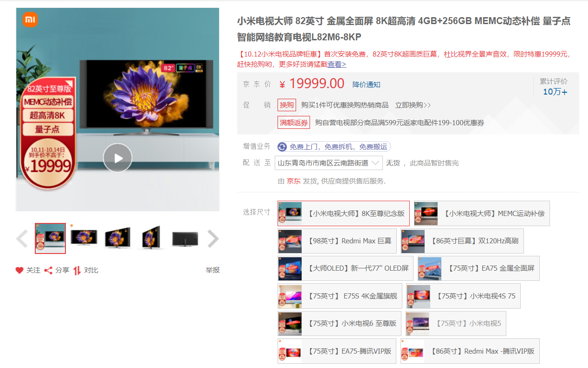The width and height of the screenshot is (588, 368).
Task: Click the 增值业务 label
Action: pos(257,146)
